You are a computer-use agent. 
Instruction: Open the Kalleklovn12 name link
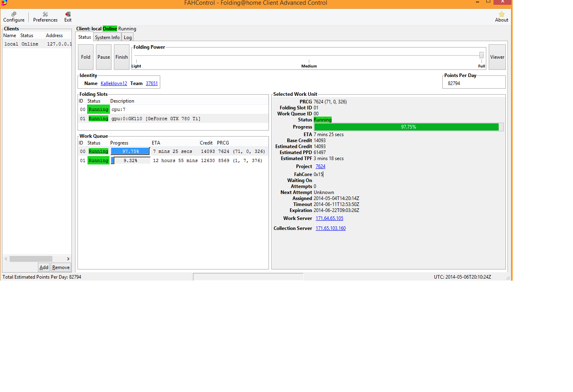tap(114, 83)
